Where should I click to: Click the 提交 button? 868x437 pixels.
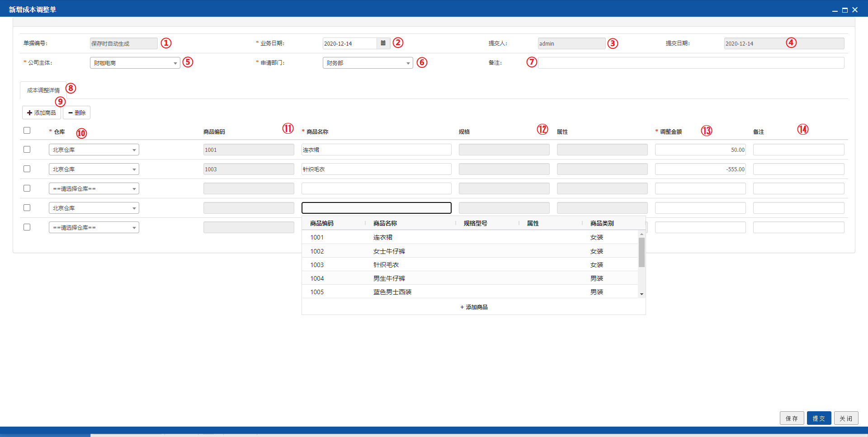pyautogui.click(x=819, y=418)
